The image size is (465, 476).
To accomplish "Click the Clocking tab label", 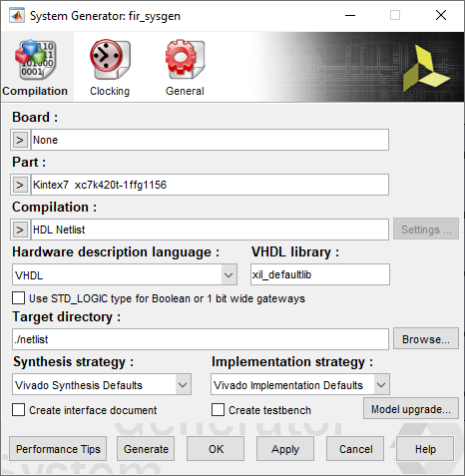I will [110, 91].
